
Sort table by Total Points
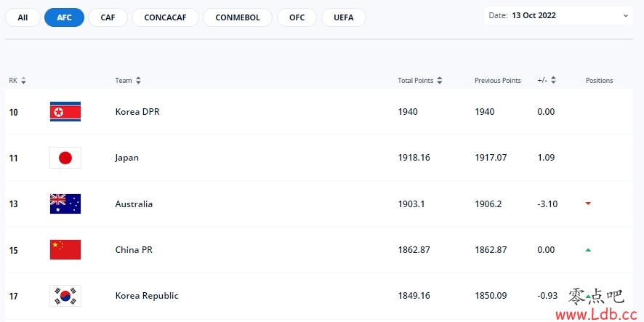pyautogui.click(x=440, y=81)
